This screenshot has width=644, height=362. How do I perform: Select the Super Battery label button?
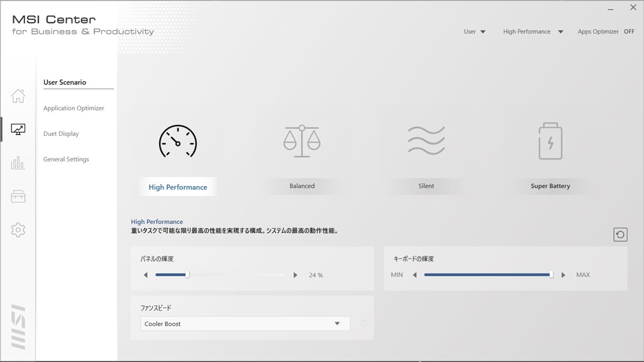[x=550, y=186]
